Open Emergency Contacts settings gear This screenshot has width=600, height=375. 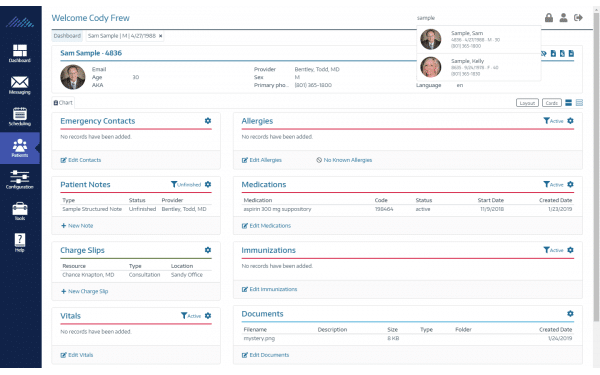pyautogui.click(x=208, y=121)
